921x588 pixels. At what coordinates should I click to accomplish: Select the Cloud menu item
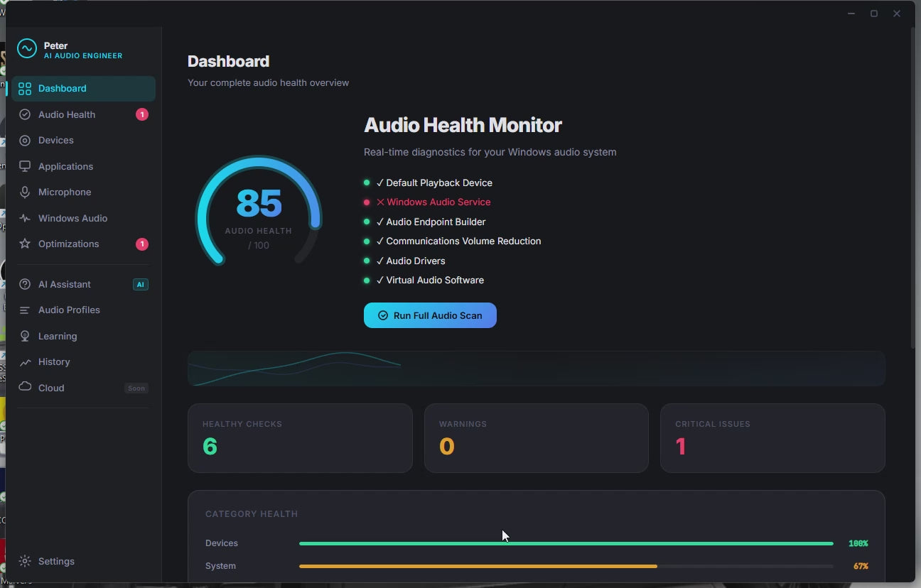[x=84, y=388]
